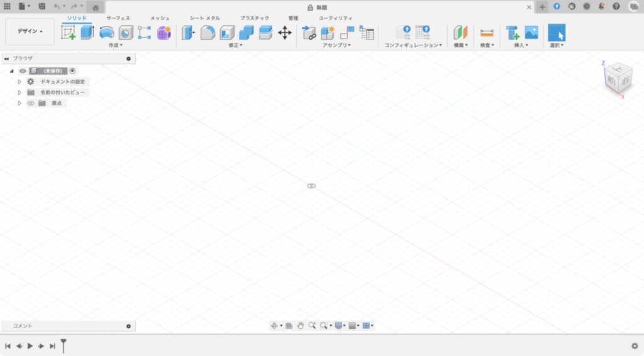Select the Fillet tool
The width and height of the screenshot is (644, 356).
pyautogui.click(x=208, y=33)
